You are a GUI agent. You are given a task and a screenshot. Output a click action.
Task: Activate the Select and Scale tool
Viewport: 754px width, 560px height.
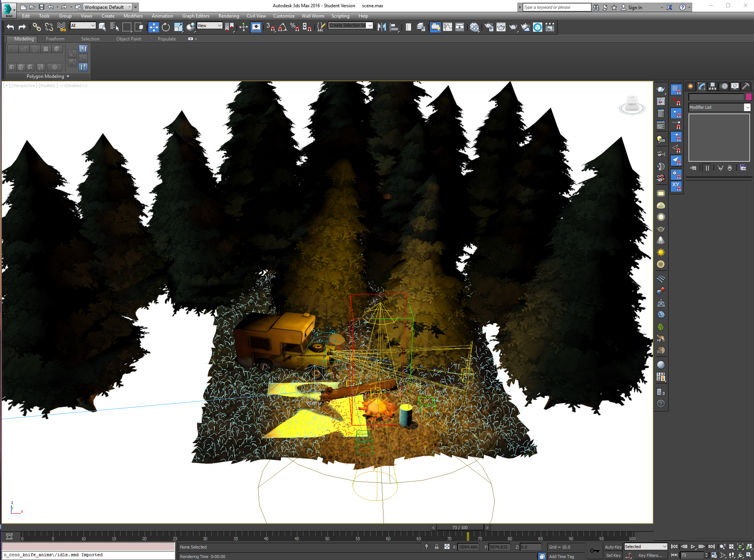tap(179, 27)
